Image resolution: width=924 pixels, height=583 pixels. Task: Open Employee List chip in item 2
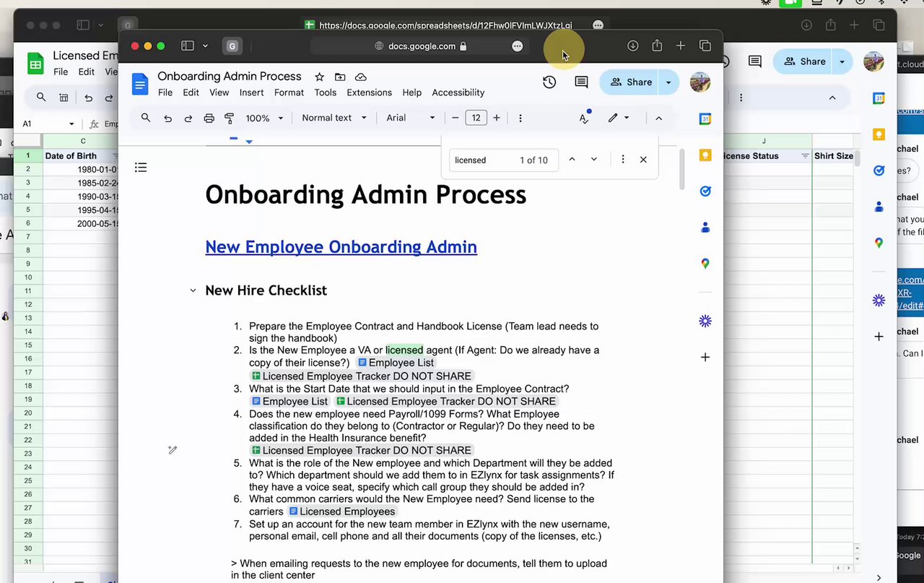coord(396,363)
